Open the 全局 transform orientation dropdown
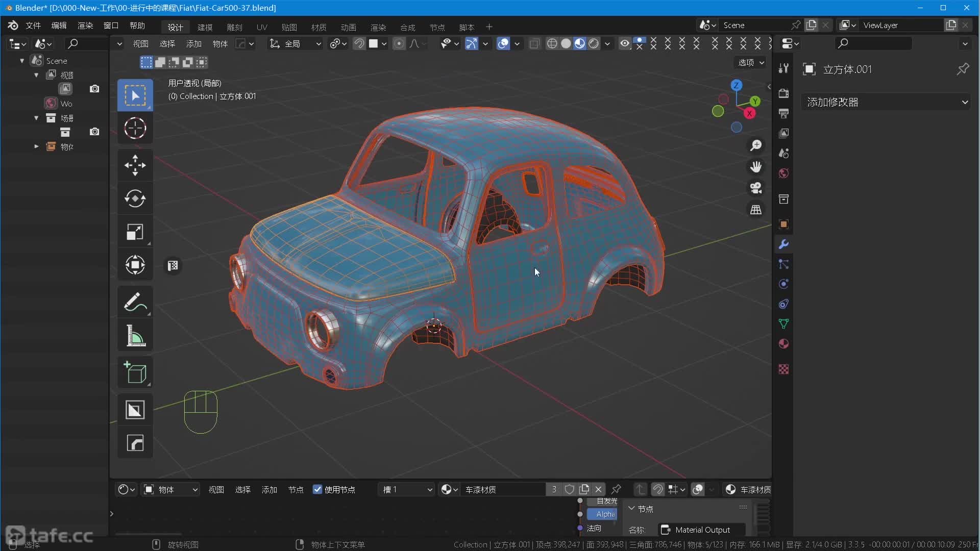980x551 pixels. [x=296, y=44]
